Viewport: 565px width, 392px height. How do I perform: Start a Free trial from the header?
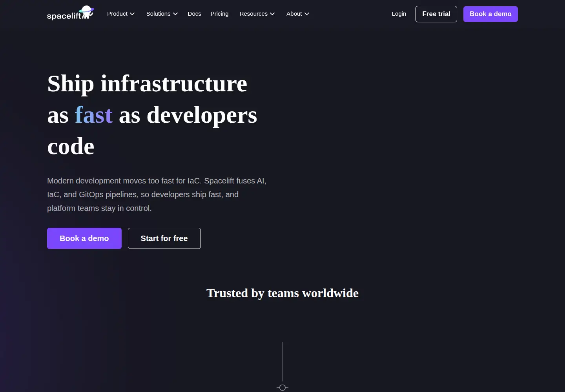click(436, 14)
